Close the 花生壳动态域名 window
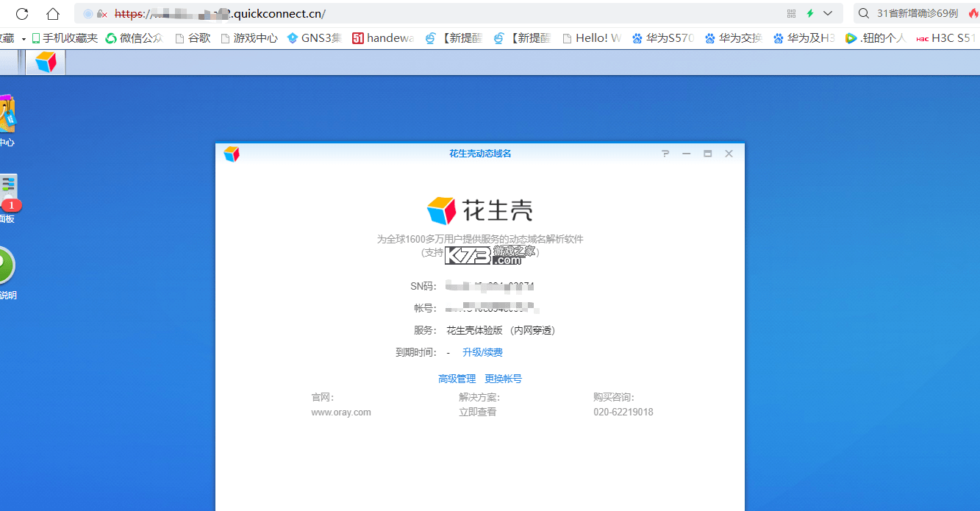This screenshot has height=511, width=980. [x=729, y=154]
